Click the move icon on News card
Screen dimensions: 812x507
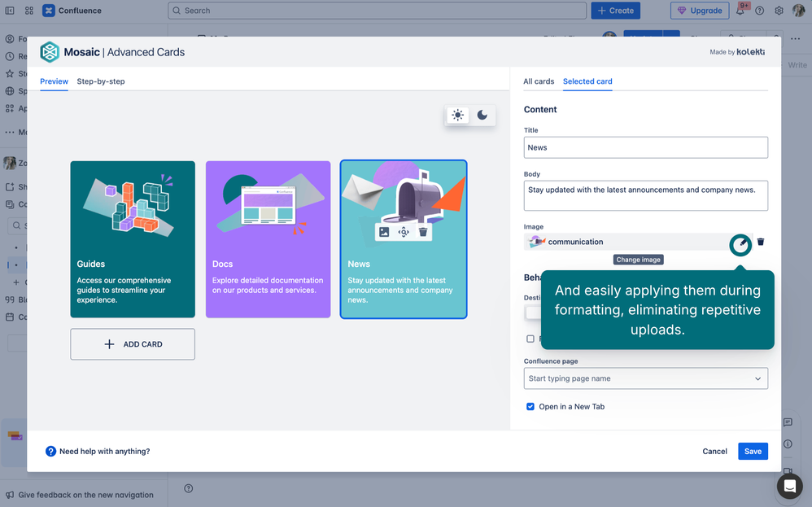(404, 232)
